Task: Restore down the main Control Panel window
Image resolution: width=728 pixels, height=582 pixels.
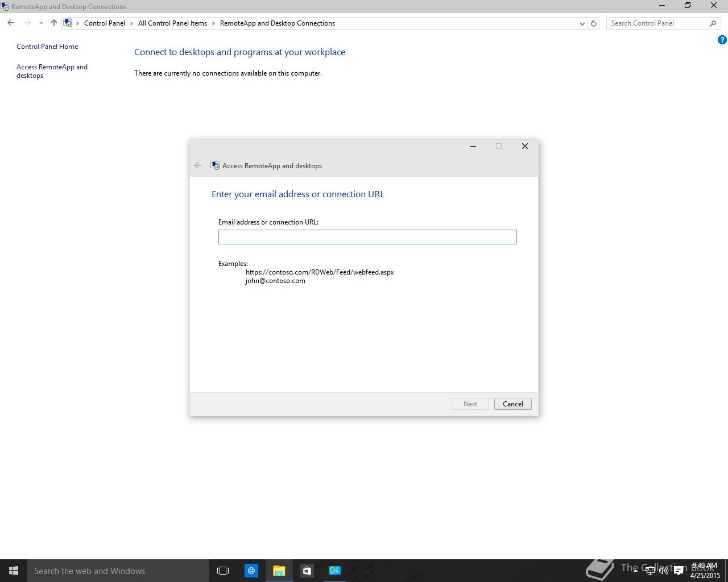Action: (x=688, y=6)
